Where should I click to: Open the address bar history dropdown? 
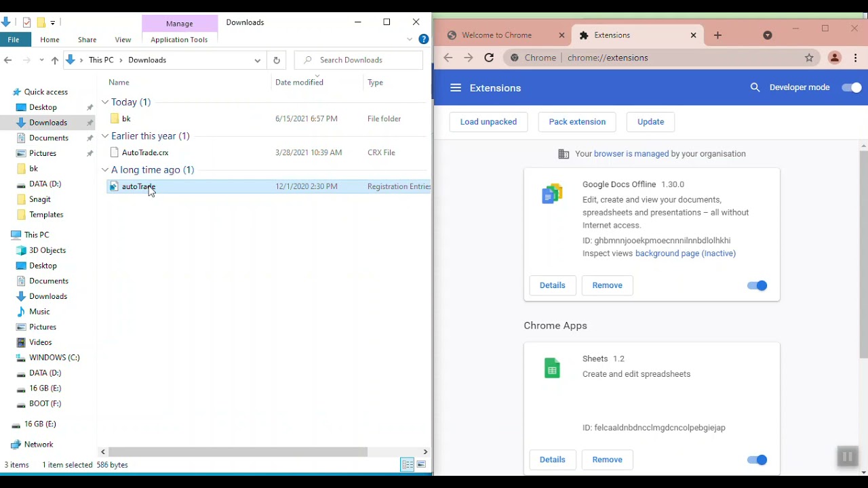(x=258, y=60)
